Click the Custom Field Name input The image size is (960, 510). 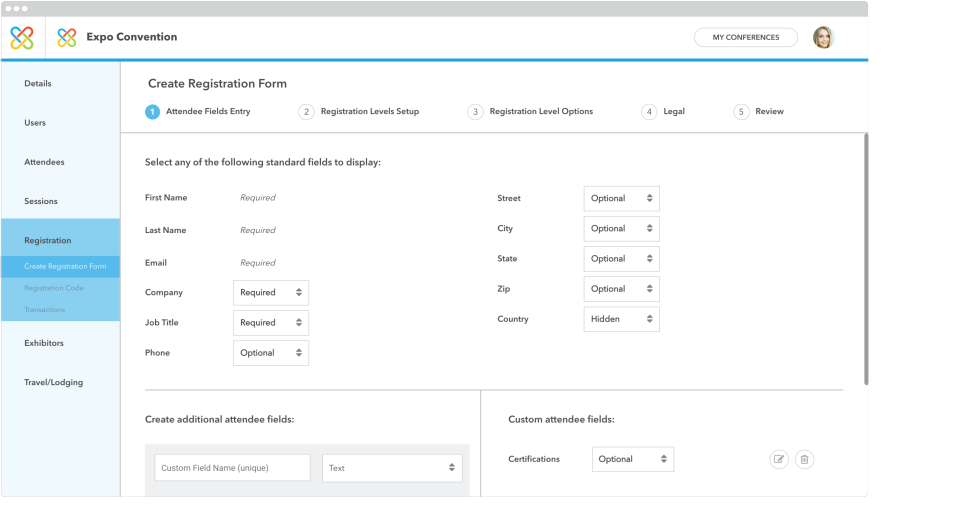click(232, 468)
